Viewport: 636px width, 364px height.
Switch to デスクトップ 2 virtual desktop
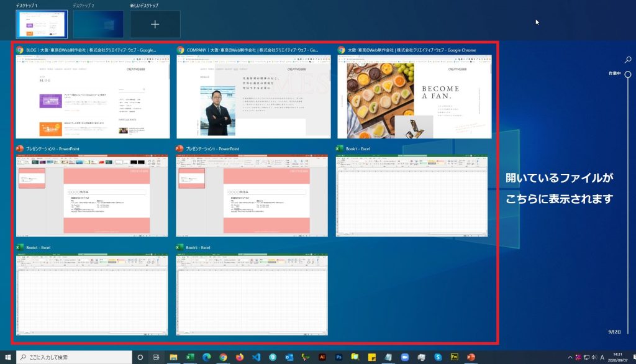coord(98,24)
